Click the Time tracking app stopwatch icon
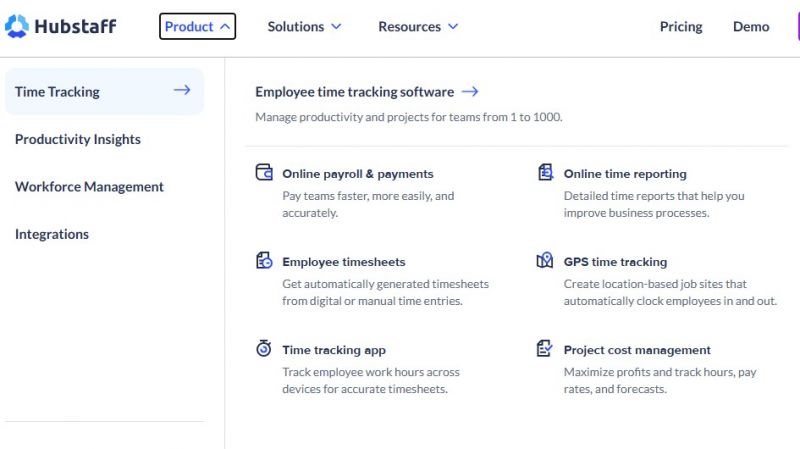 (x=264, y=348)
